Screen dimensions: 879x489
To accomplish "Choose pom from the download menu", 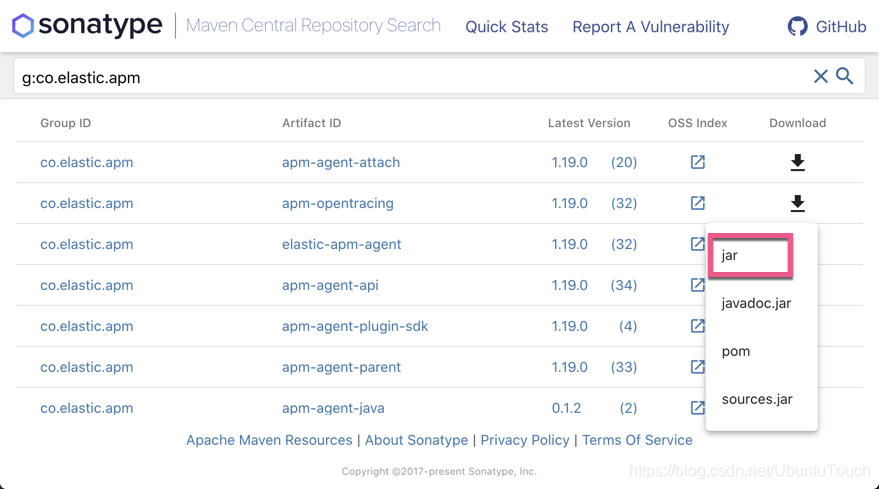I will [x=735, y=352].
